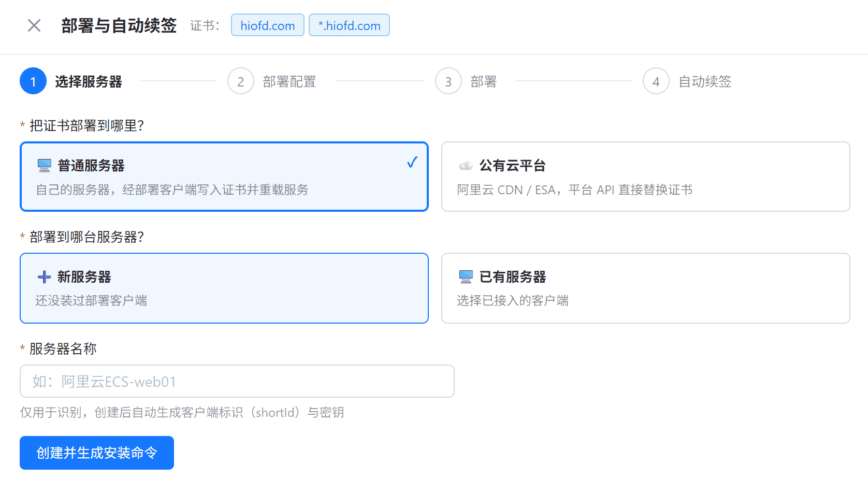Select the 普通服务器 deployment option
Viewport: 868px width, 494px height.
click(224, 177)
